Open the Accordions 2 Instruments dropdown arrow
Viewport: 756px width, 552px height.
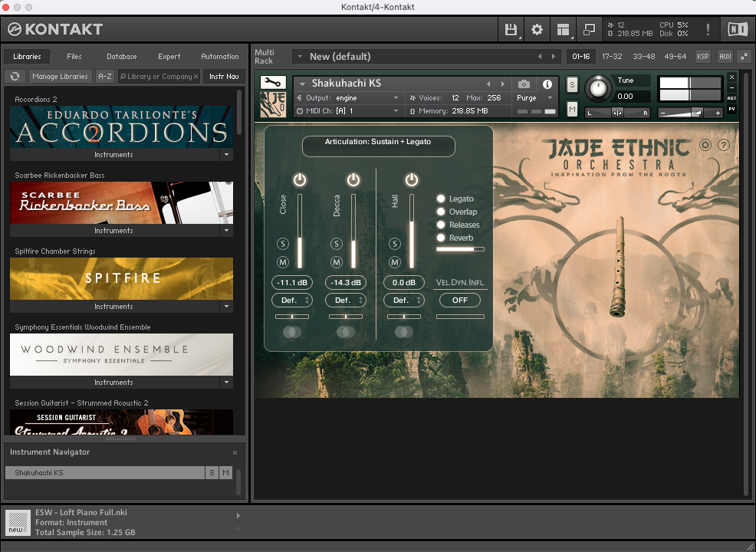coord(227,155)
